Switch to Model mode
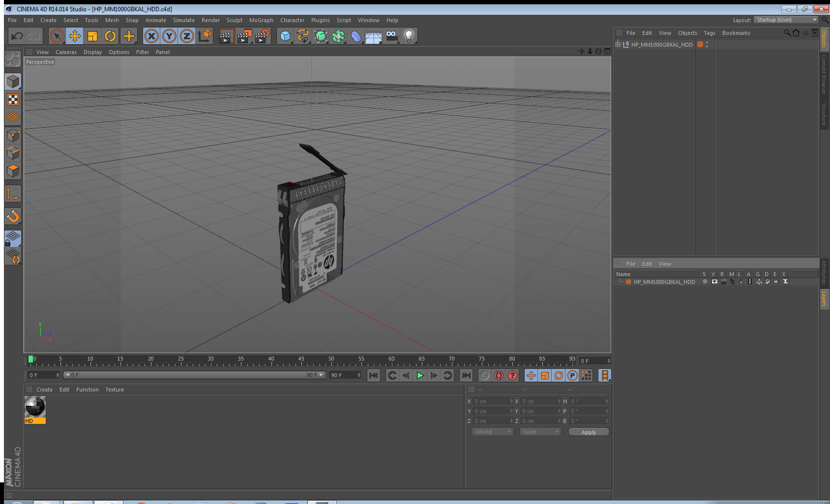Viewport: 830px width, 504px height. click(x=13, y=82)
